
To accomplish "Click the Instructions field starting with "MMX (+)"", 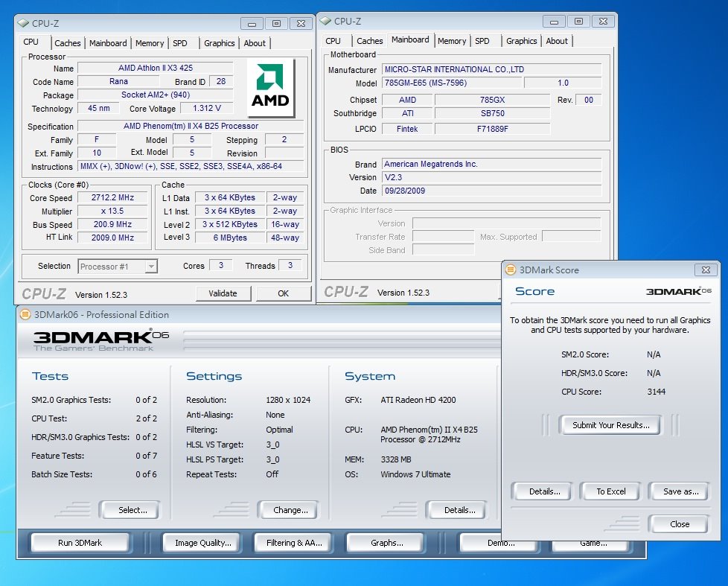I will click(191, 166).
